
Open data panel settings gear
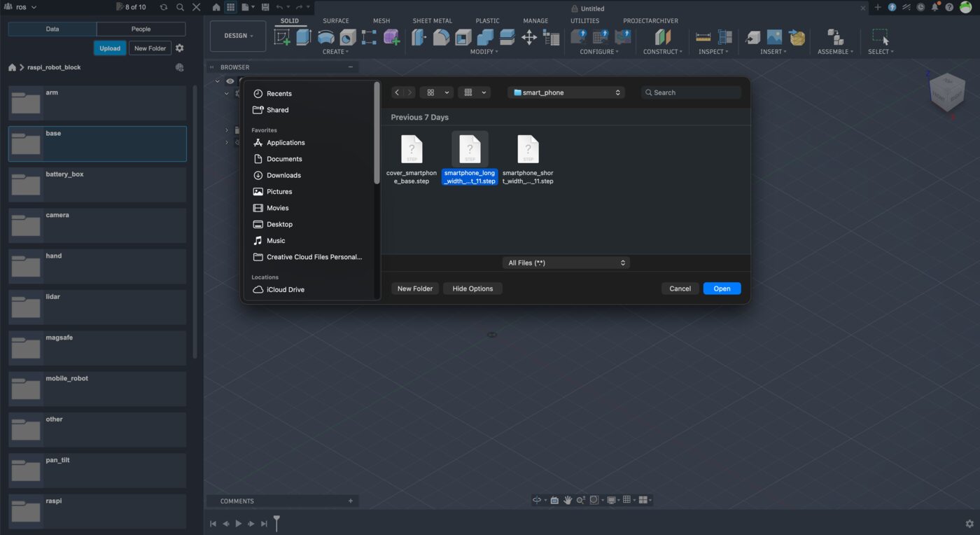click(x=180, y=48)
